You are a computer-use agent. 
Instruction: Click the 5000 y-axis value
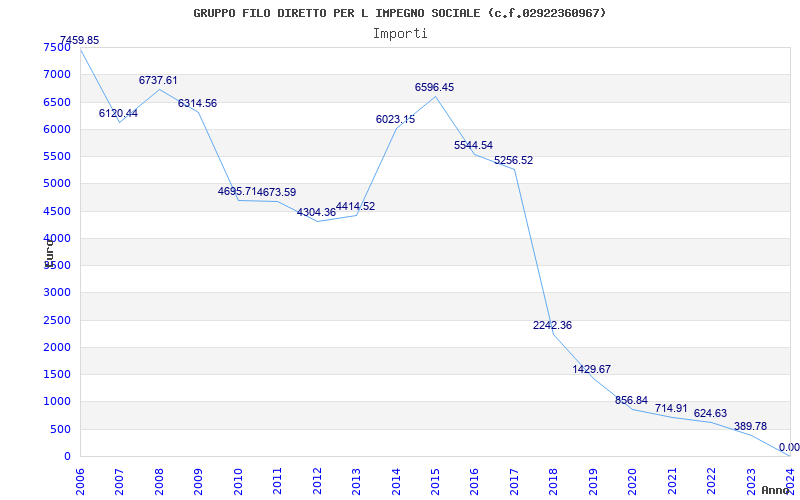(57, 184)
